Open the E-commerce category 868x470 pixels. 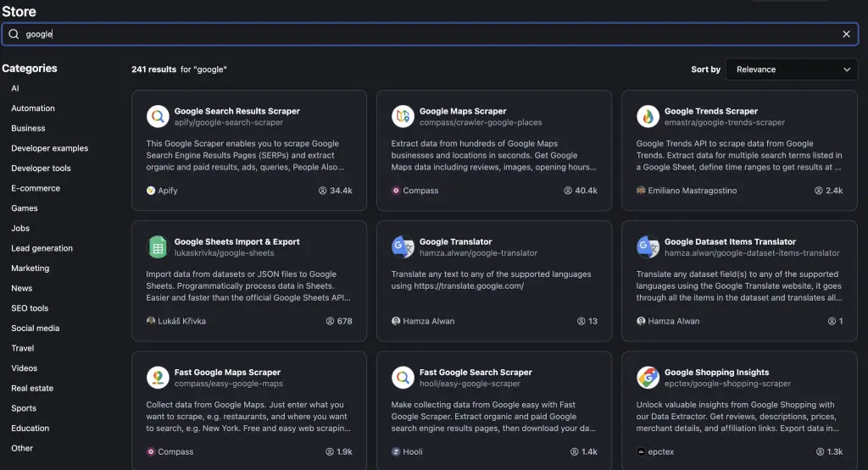click(x=36, y=188)
